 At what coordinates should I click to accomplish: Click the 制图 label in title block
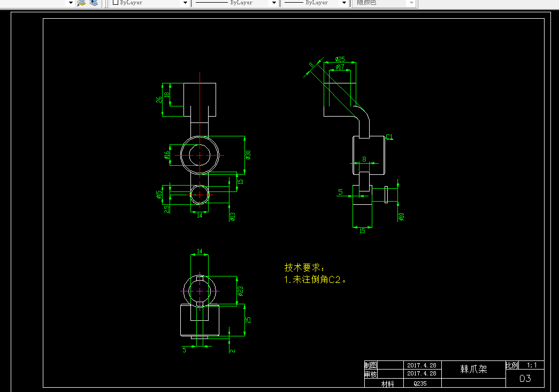(371, 365)
